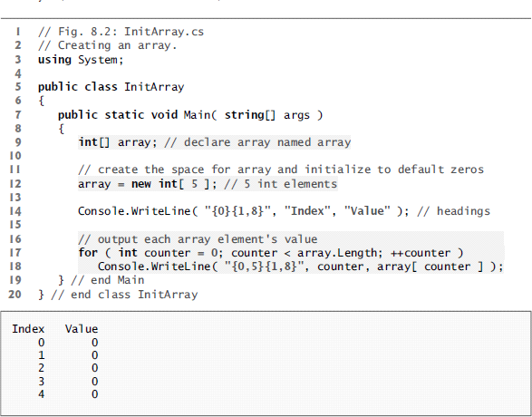Click the 'for ( int counter = 0' line
The width and height of the screenshot is (532, 417).
point(271,253)
